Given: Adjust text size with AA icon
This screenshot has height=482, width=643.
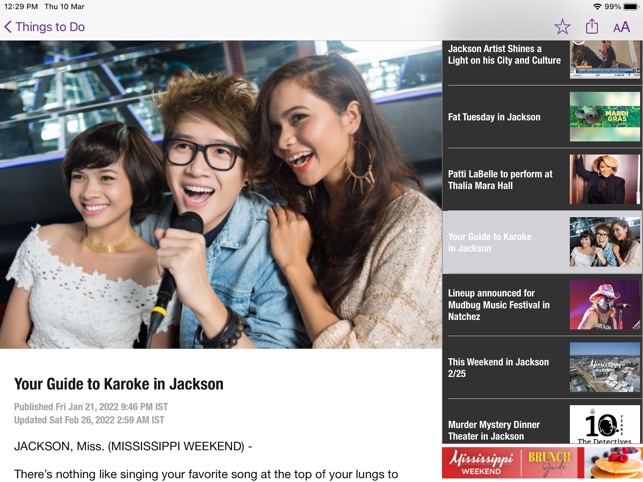Looking at the screenshot, I should [621, 27].
